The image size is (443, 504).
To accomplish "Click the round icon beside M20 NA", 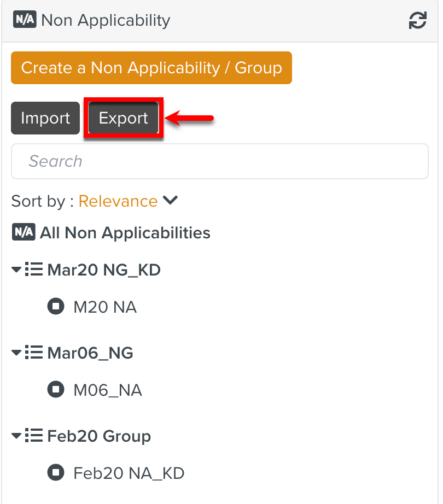I will pos(56,306).
